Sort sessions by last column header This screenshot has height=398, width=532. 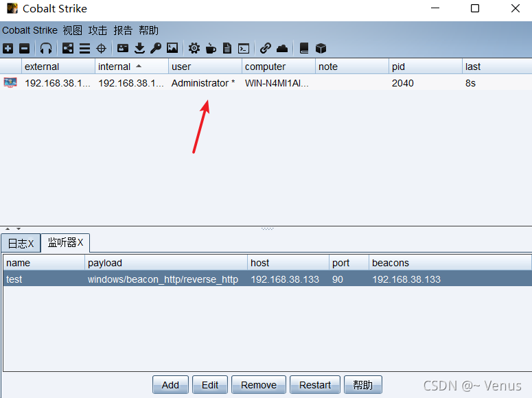[x=497, y=67]
